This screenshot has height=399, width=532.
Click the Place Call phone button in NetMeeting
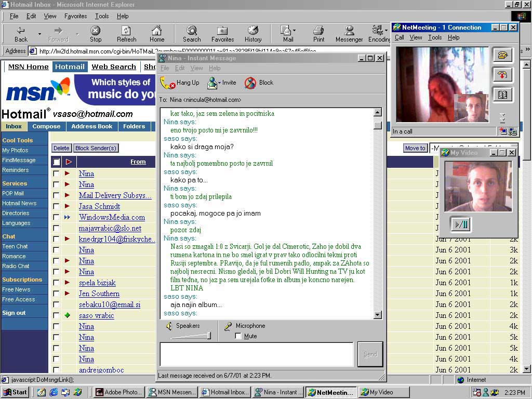[502, 55]
